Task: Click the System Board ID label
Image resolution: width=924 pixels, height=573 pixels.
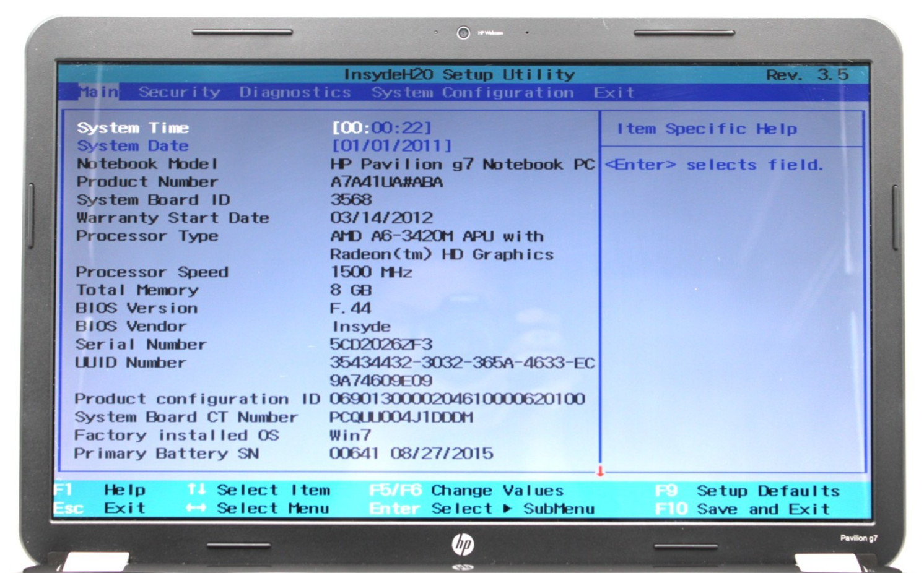Action: [153, 200]
